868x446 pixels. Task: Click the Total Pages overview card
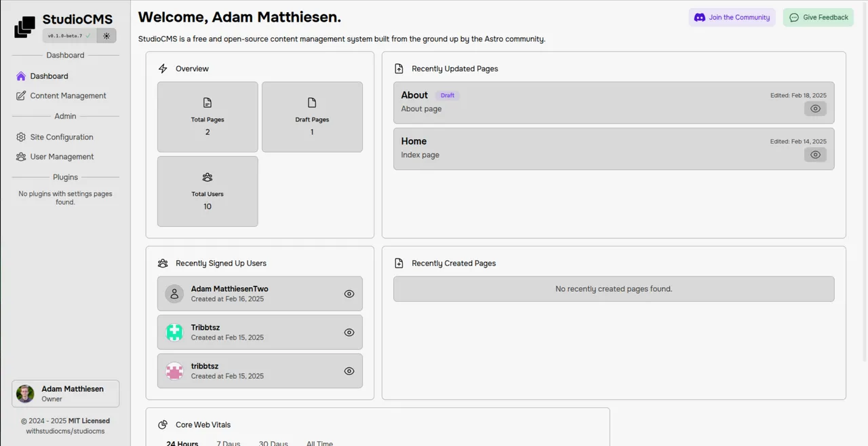point(208,117)
